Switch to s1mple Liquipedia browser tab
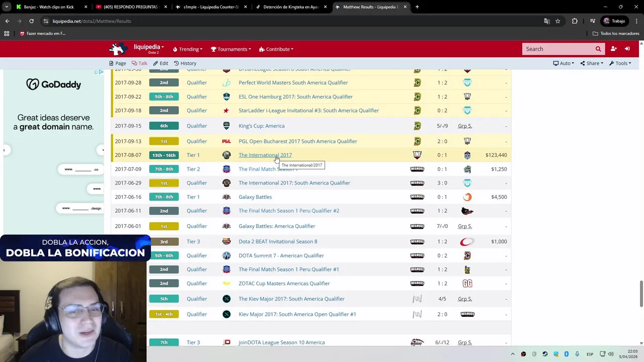Image resolution: width=644 pixels, height=362 pixels. (x=210, y=7)
